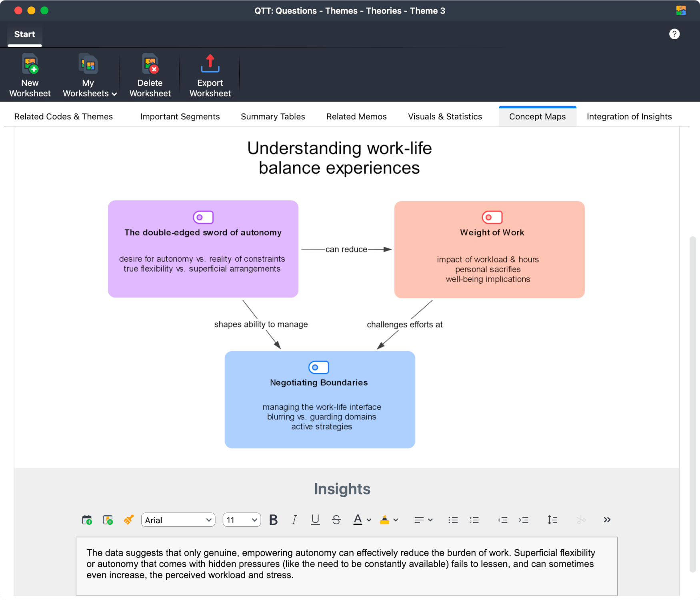Screen dimensions: 700x600
Task: Select the Concept Maps tab
Action: coord(537,116)
